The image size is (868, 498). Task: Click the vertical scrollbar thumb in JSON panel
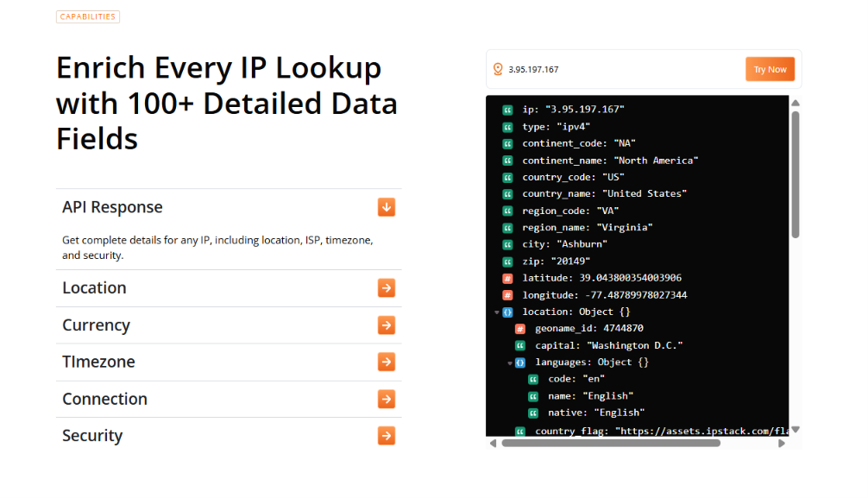[796, 174]
